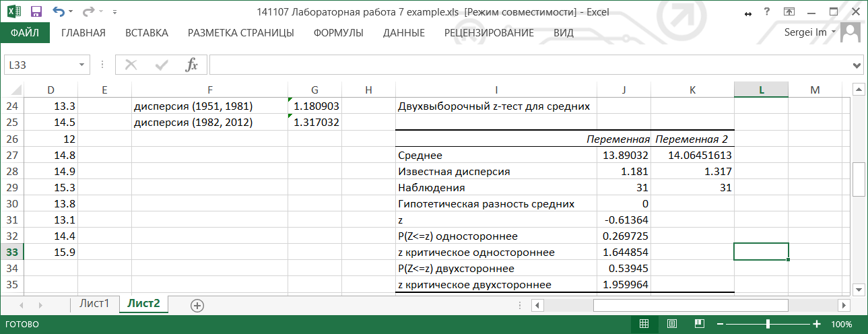Select column F header
This screenshot has height=334, width=868.
[x=210, y=90]
